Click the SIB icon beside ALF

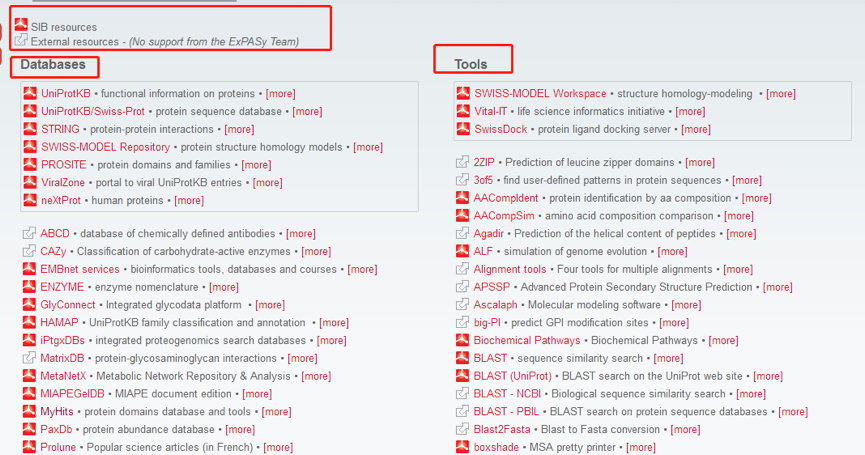point(462,251)
